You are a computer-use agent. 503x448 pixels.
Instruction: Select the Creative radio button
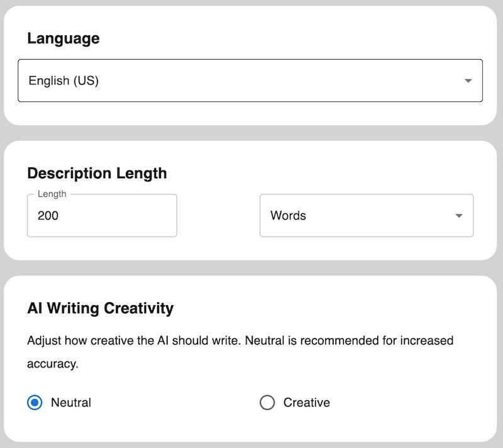(x=267, y=403)
